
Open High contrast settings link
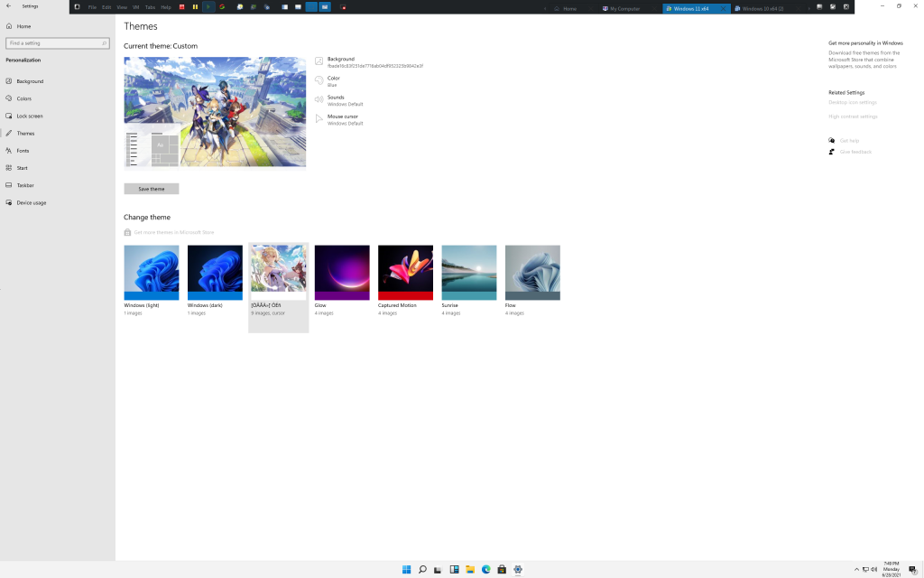tap(853, 117)
